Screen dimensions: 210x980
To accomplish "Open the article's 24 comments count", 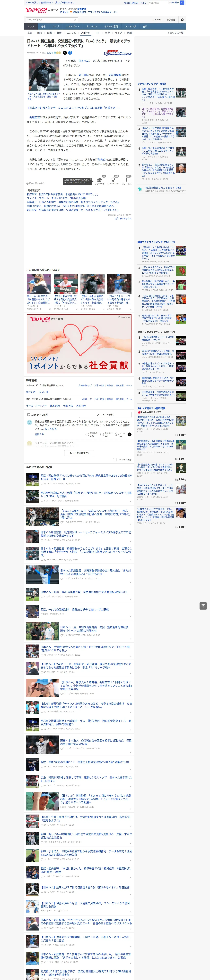I will pos(50,53).
